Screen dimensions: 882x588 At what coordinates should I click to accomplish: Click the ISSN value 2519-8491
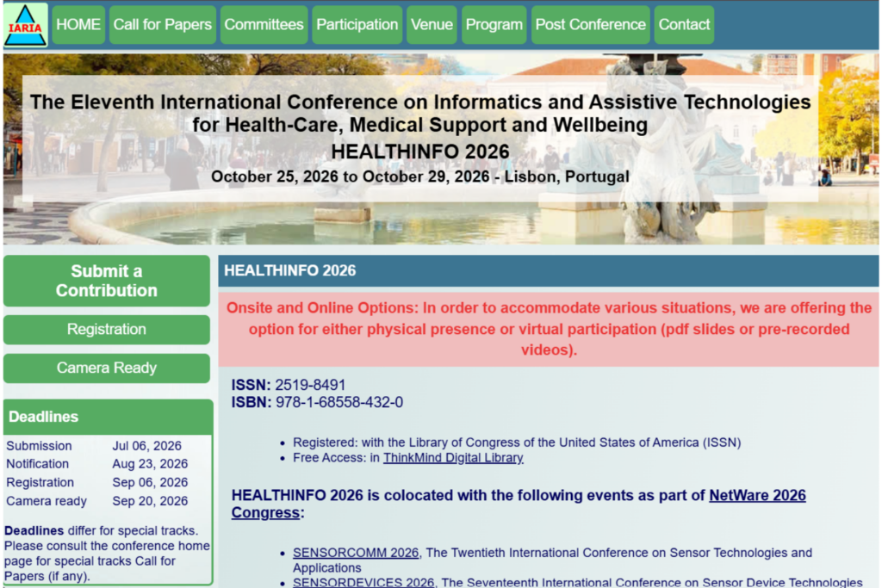(310, 385)
